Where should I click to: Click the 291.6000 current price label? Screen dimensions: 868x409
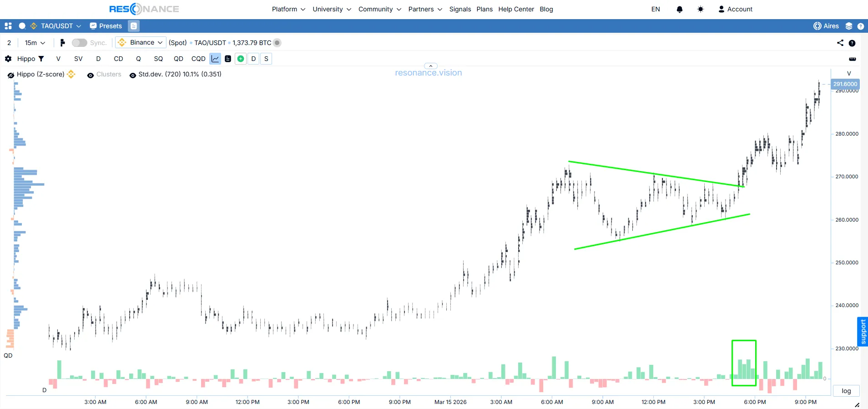845,84
